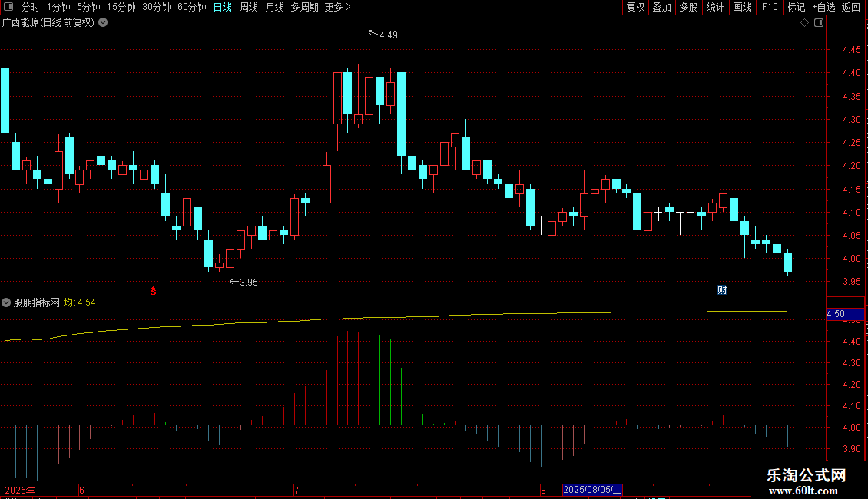The image size is (868, 499).
Task: Expand the 股朋指标网 indicator dropdown
Action: [x=6, y=302]
